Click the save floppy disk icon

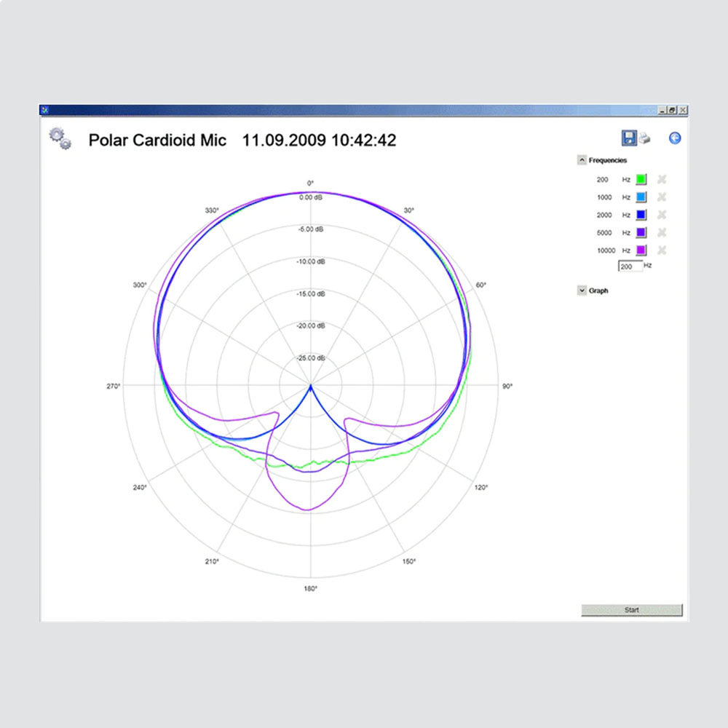coord(628,138)
